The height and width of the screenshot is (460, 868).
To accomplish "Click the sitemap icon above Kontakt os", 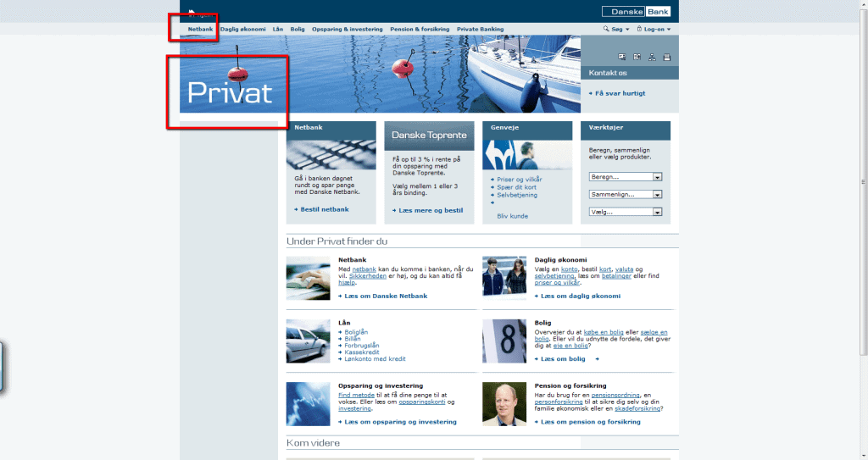I will coord(651,57).
